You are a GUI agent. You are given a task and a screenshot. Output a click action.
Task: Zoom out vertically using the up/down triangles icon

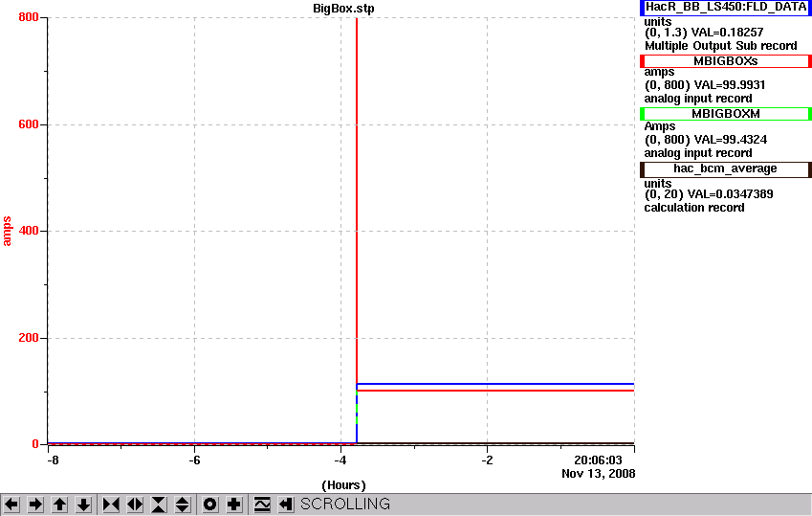[x=183, y=505]
